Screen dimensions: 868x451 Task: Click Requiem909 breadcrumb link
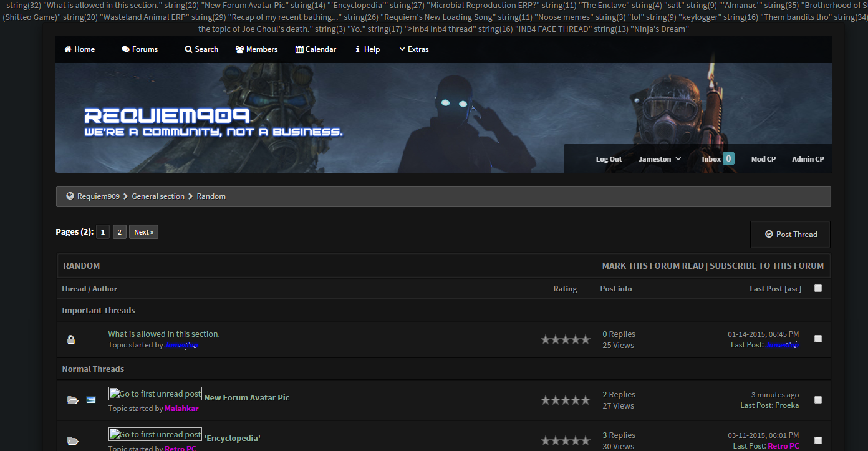(99, 196)
